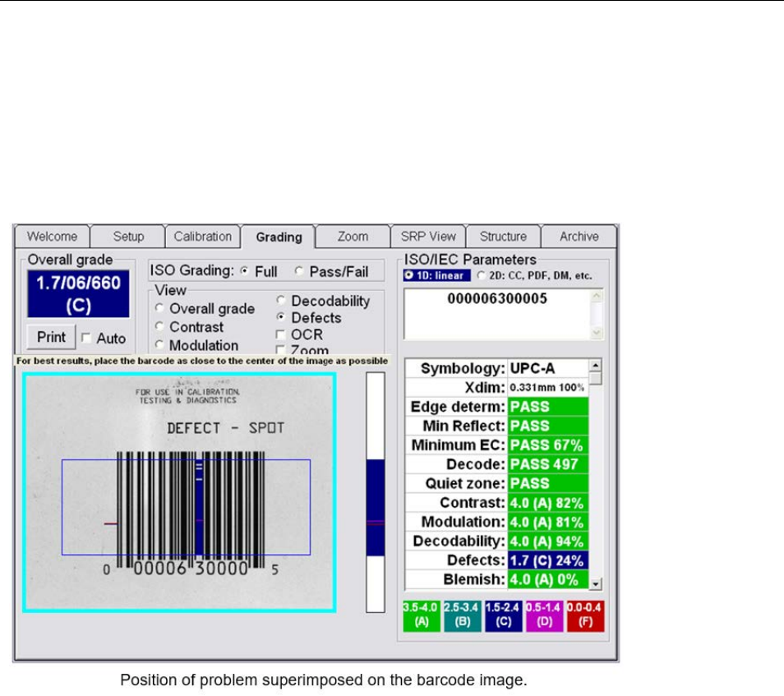The height and width of the screenshot is (696, 784).
Task: Click the blue 1.5-2.4 (C) legend swatch
Action: (504, 616)
